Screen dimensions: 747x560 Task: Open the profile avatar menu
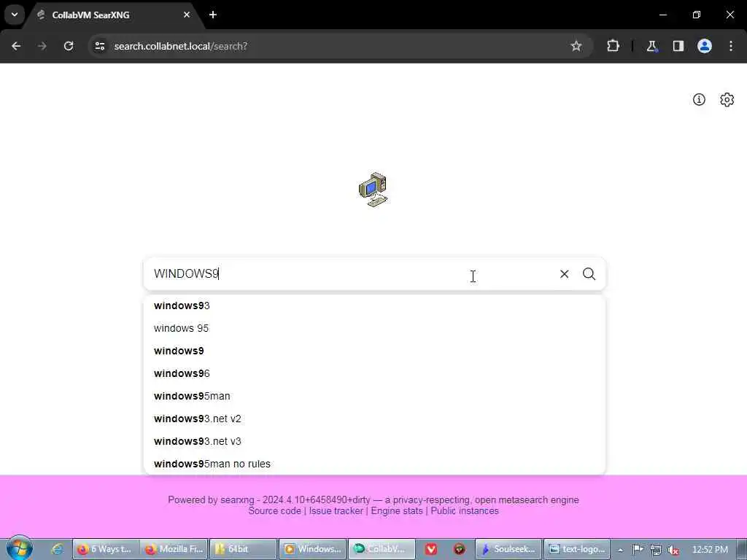tap(705, 46)
